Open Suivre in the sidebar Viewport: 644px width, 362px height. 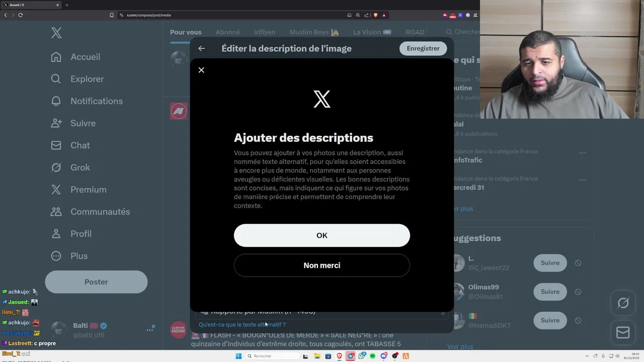pyautogui.click(x=73, y=123)
